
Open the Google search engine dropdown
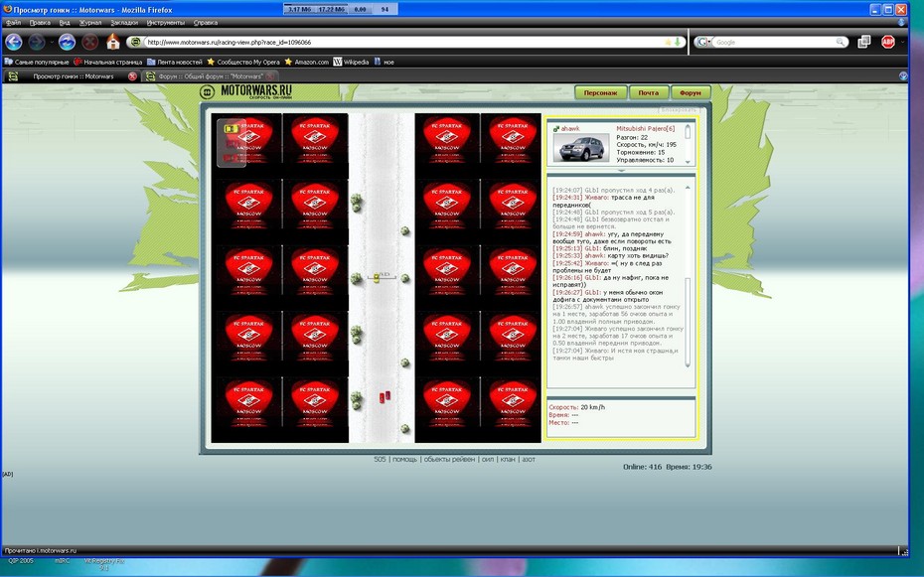(702, 42)
